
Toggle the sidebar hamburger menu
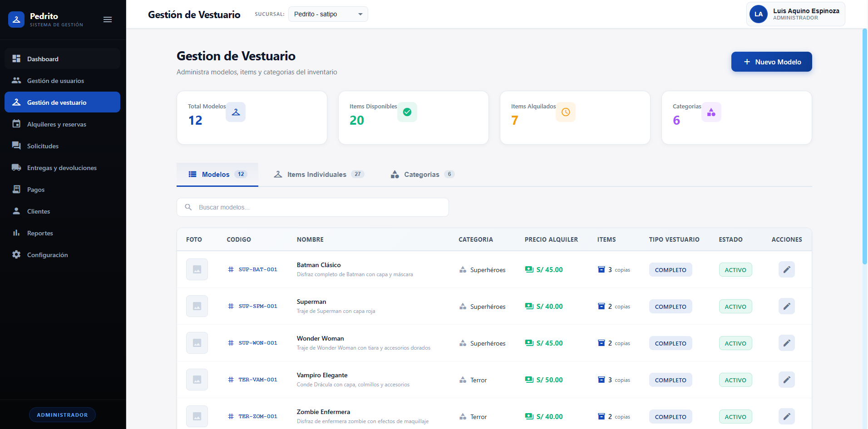tap(108, 19)
